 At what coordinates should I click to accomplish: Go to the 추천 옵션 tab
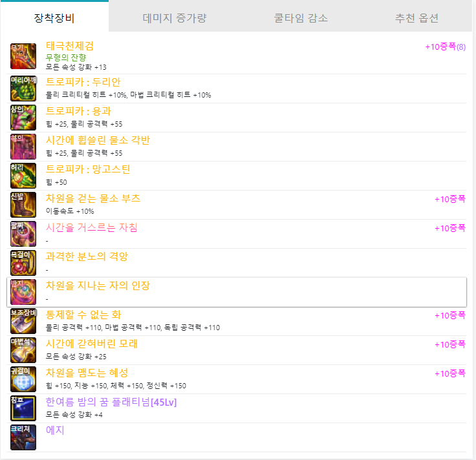click(416, 18)
